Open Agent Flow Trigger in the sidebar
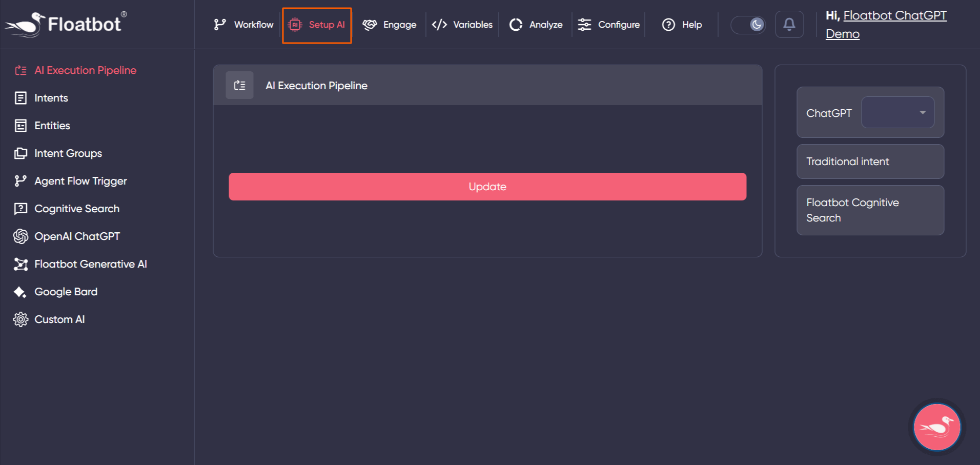This screenshot has height=465, width=980. [80, 181]
